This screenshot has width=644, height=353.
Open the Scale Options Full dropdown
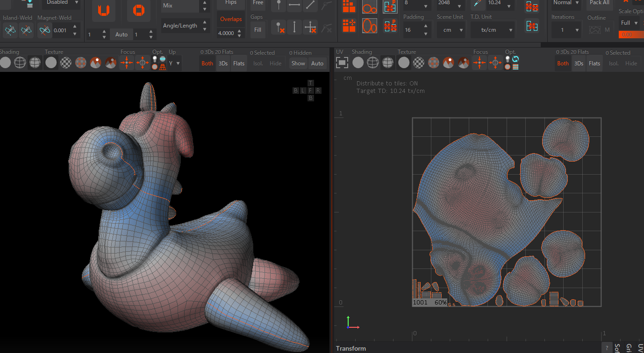pos(629,23)
